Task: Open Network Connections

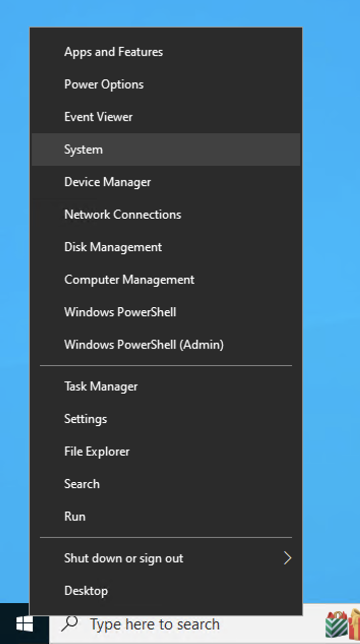Action: point(166,215)
